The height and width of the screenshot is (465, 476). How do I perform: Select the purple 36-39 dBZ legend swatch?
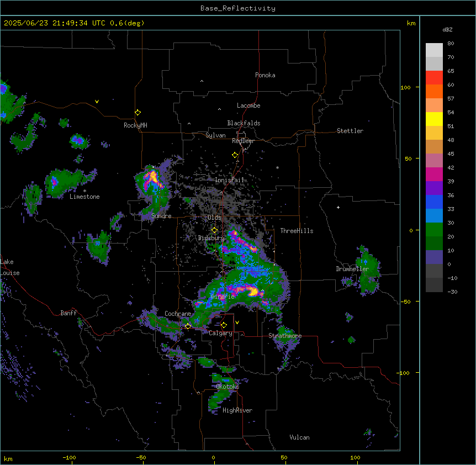(x=434, y=188)
